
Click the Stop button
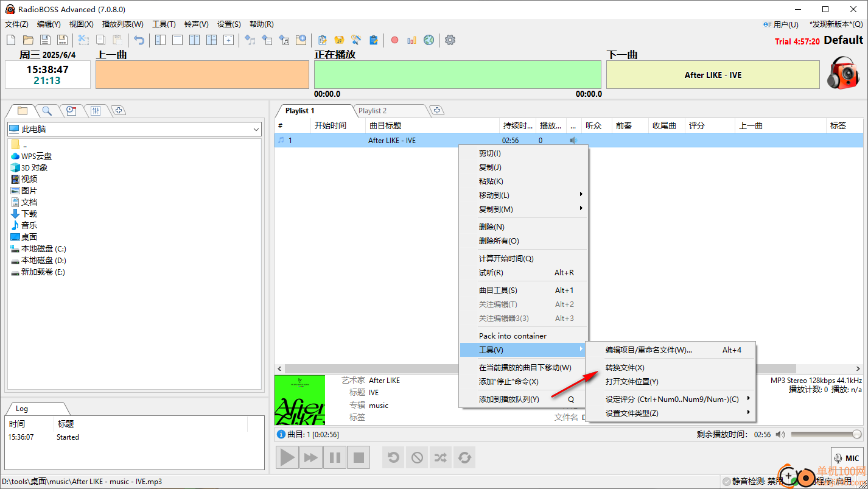coord(359,457)
